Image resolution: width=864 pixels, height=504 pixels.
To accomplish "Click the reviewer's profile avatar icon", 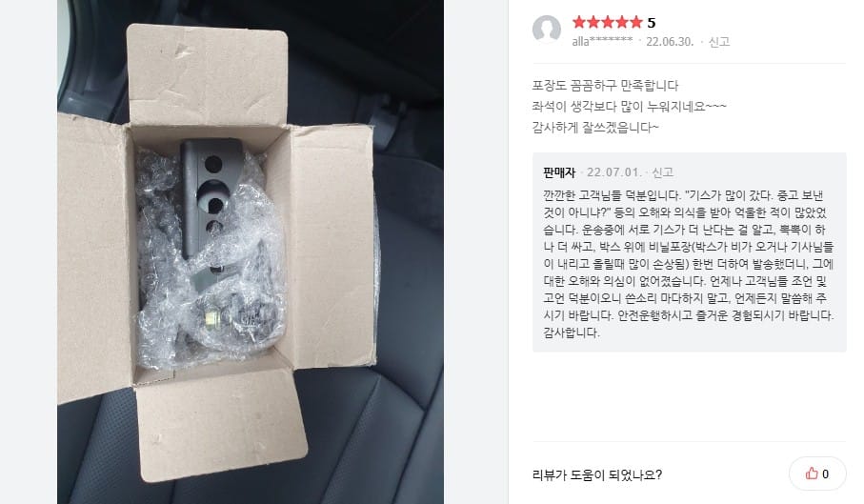I will [546, 30].
